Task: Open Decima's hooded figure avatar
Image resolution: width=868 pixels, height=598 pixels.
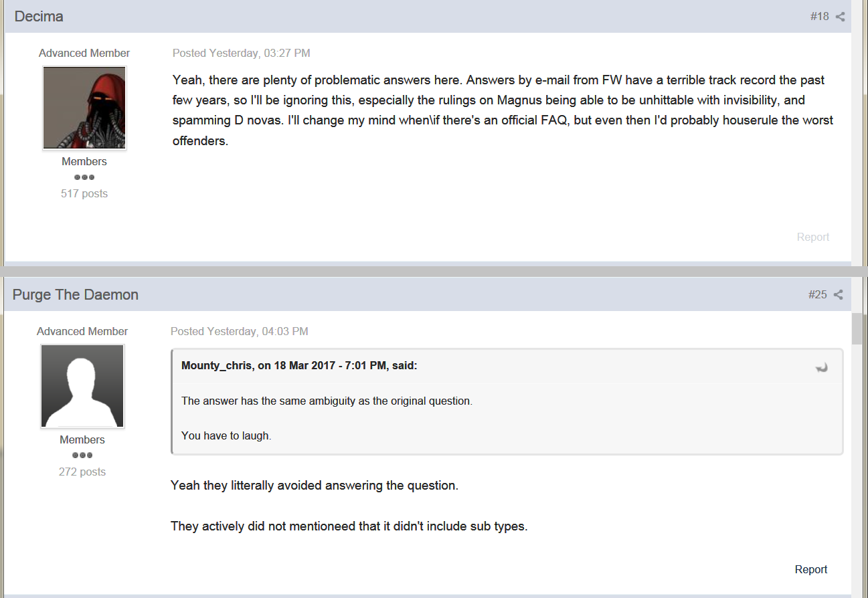Action: point(84,107)
